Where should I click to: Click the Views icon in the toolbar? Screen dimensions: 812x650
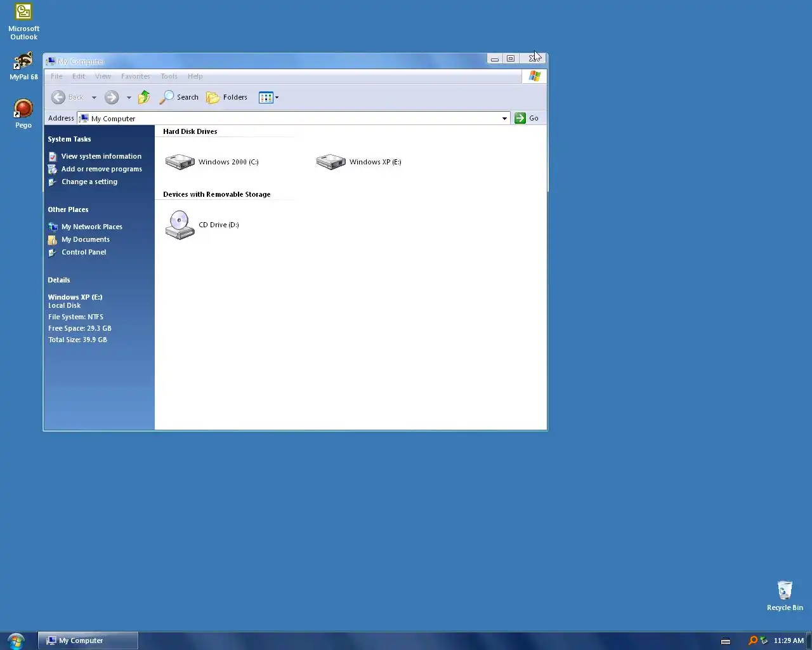pyautogui.click(x=265, y=97)
